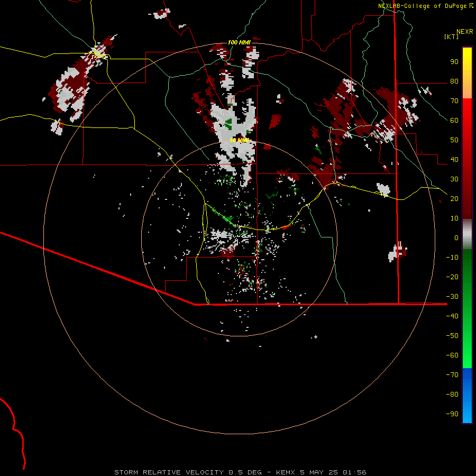Click the positive 80 scale value
The height and width of the screenshot is (476, 476).
click(454, 81)
